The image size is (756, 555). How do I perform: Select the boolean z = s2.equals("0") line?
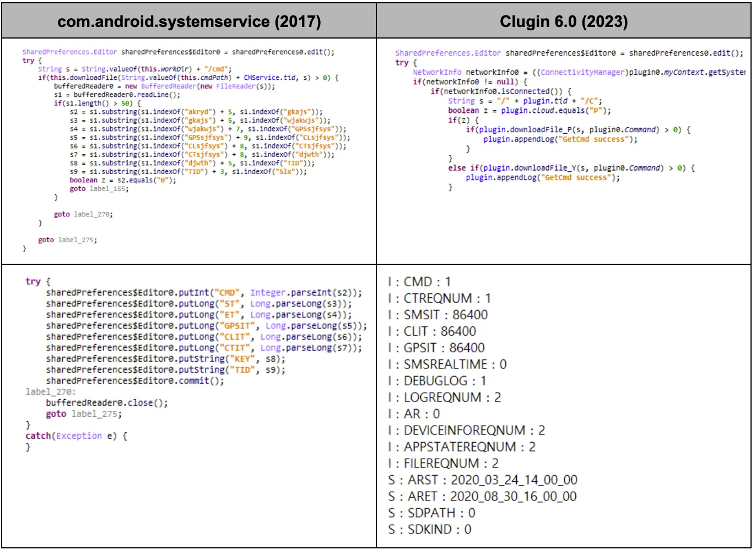click(x=123, y=180)
